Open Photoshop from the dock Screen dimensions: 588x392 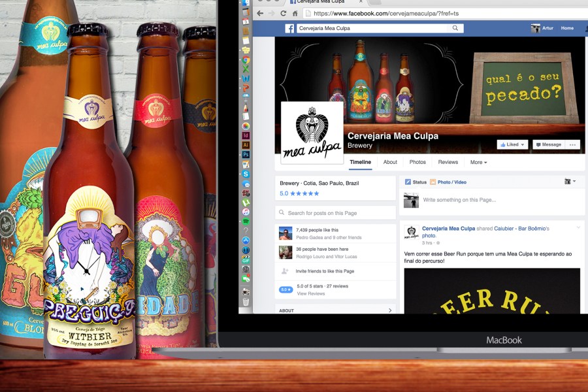[x=246, y=154]
